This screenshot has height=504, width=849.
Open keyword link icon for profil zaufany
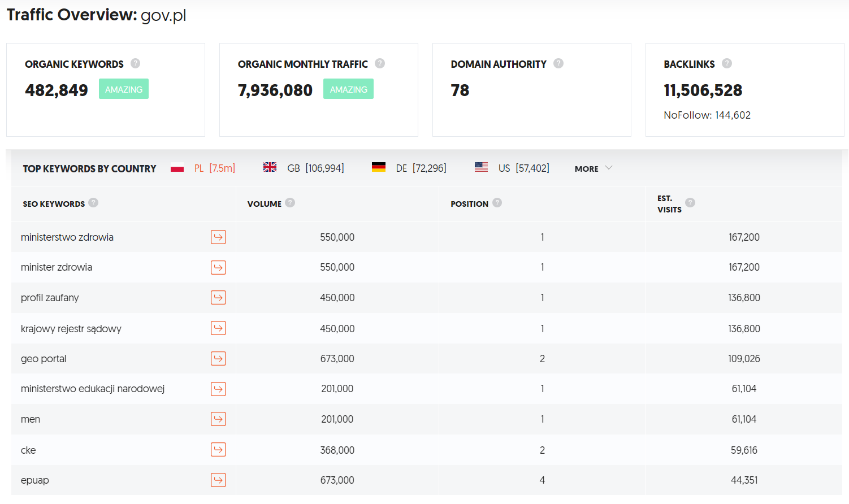[x=218, y=298]
